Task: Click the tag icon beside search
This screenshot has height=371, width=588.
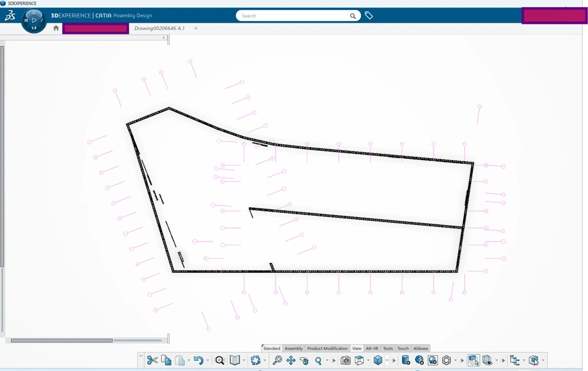Action: coord(369,15)
